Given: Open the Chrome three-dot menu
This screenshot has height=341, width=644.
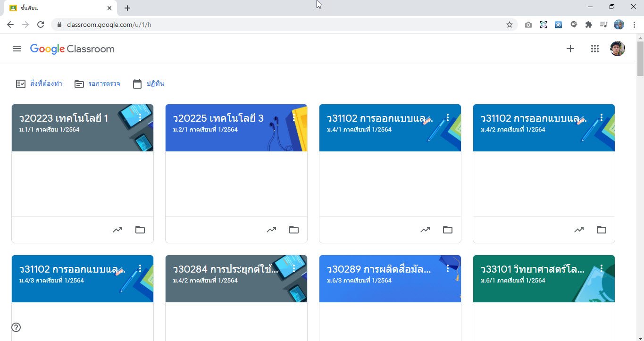Looking at the screenshot, I should (634, 25).
